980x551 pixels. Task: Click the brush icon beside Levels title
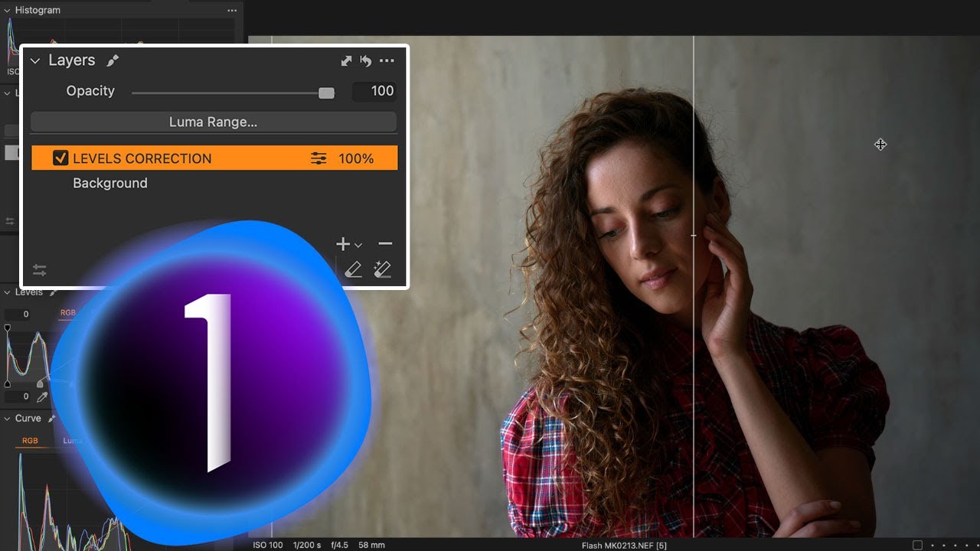pyautogui.click(x=53, y=292)
